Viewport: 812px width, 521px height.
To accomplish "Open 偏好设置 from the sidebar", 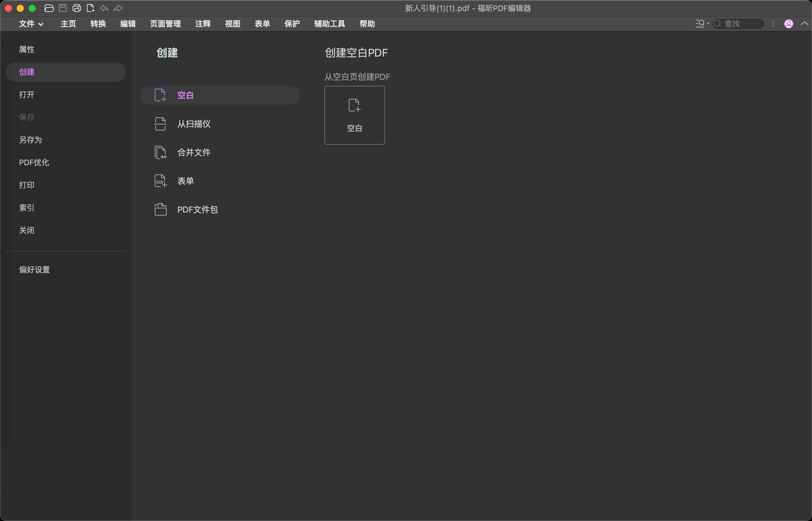I will click(34, 270).
